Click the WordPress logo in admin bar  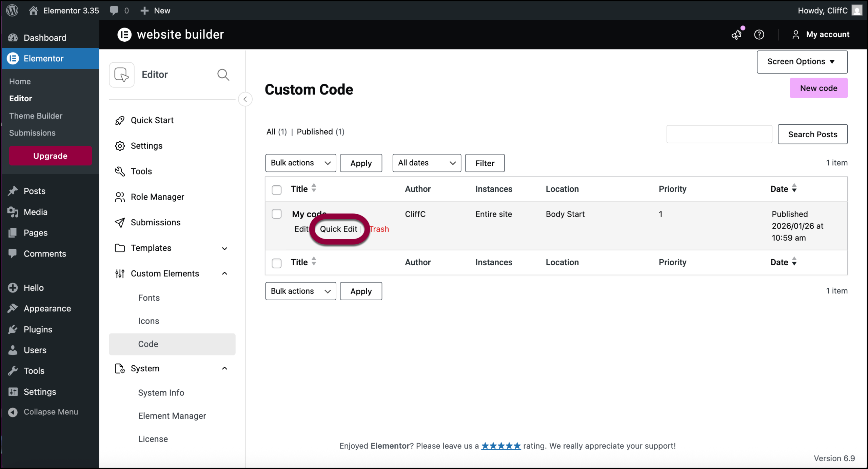12,11
